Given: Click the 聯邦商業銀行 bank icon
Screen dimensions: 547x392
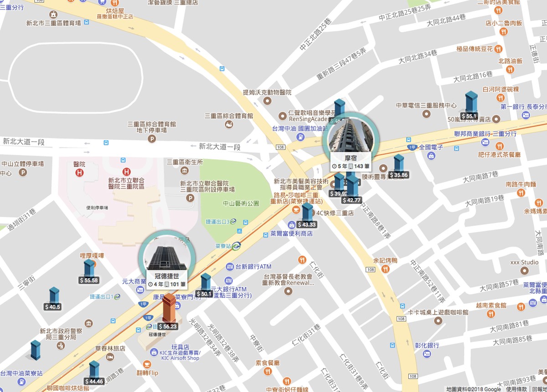Looking at the screenshot, I should click(x=485, y=143).
